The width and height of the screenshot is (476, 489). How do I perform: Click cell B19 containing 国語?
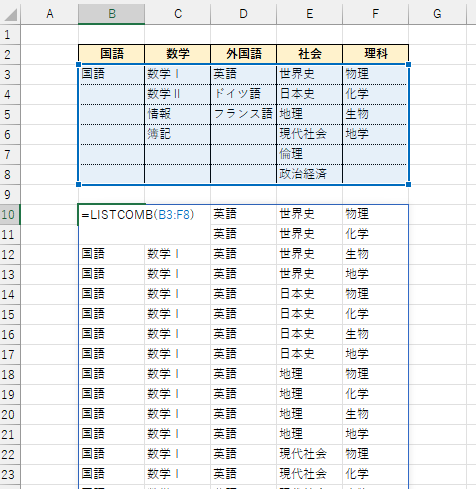coord(112,394)
